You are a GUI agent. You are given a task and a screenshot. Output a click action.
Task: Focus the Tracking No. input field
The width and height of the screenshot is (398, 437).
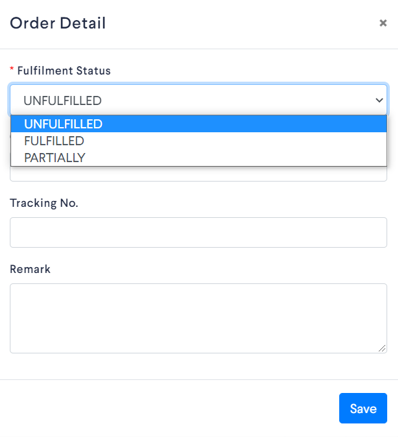198,232
